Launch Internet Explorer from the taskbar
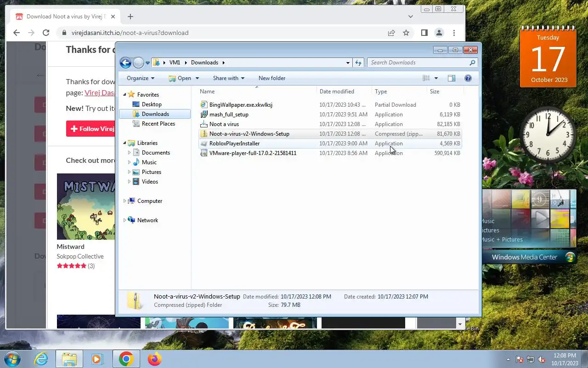The width and height of the screenshot is (588, 368). [x=41, y=359]
